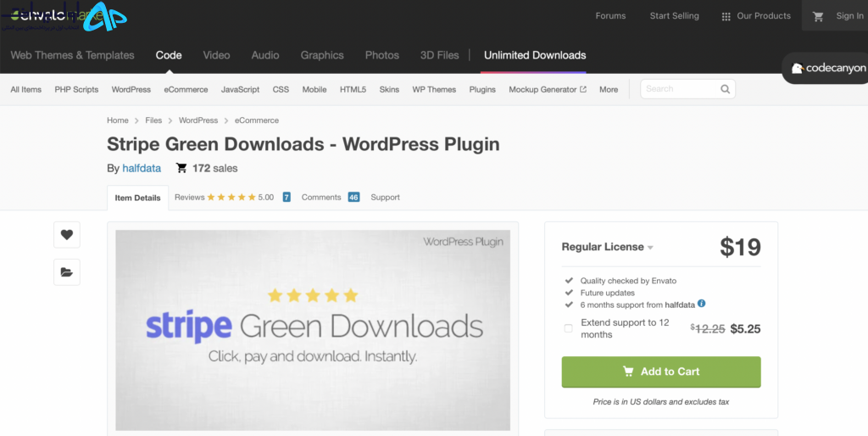The image size is (868, 436).
Task: Open WordPress category in subnav
Action: (131, 89)
